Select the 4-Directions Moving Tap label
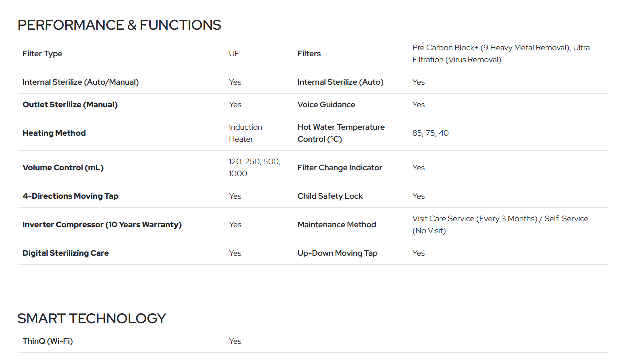The height and width of the screenshot is (364, 638). tap(71, 196)
